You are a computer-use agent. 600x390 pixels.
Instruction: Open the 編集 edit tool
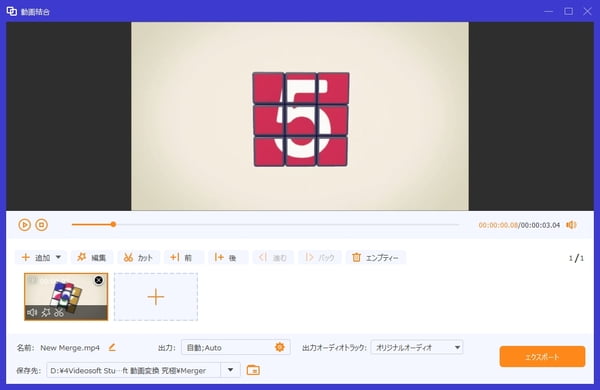coord(91,258)
